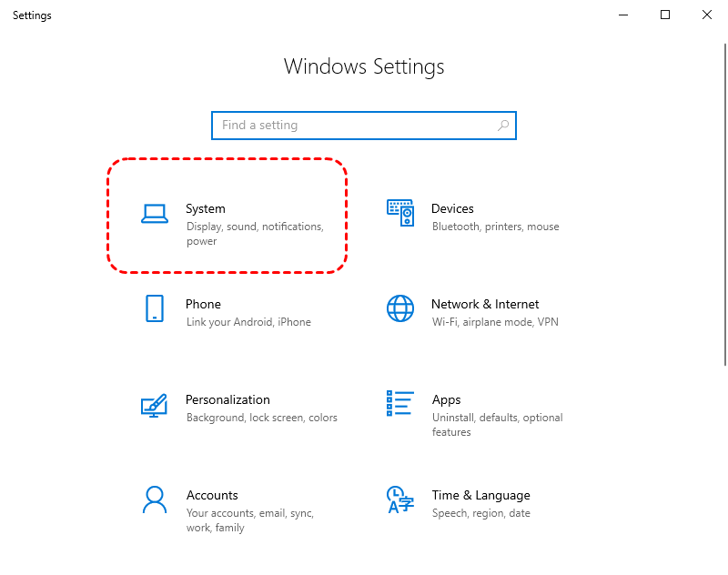Open the System category title
The width and height of the screenshot is (728, 575).
(206, 209)
